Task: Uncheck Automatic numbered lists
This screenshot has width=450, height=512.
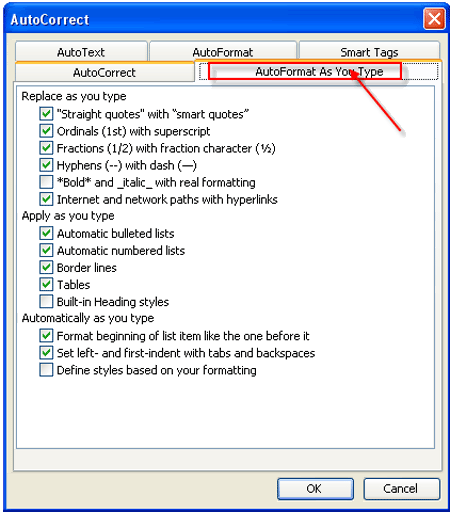Action: click(x=46, y=250)
